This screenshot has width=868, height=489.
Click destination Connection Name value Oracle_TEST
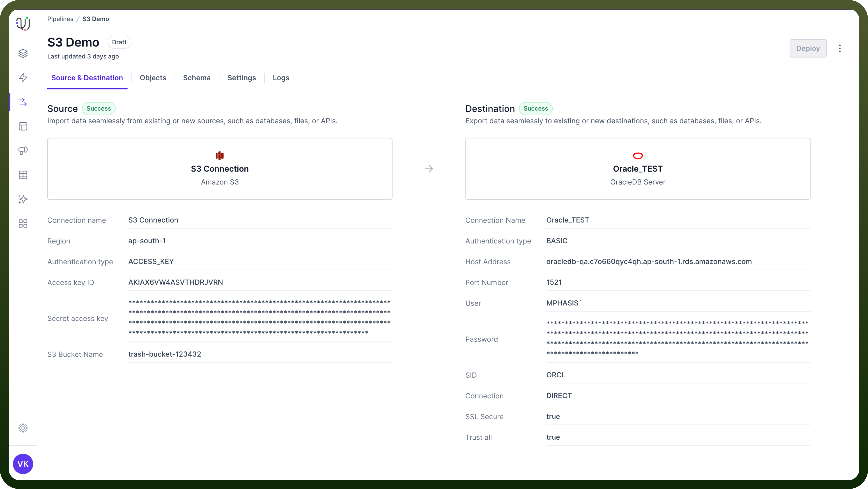[x=568, y=220]
